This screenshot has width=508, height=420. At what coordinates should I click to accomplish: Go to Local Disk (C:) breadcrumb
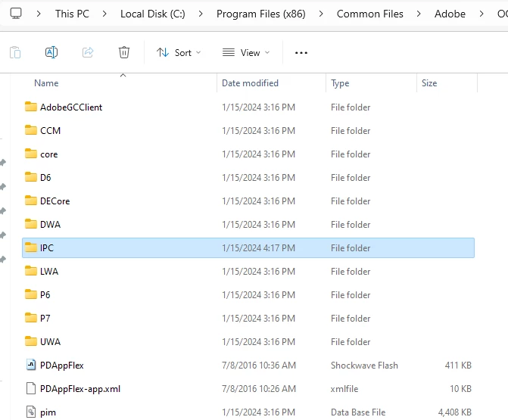tap(153, 14)
